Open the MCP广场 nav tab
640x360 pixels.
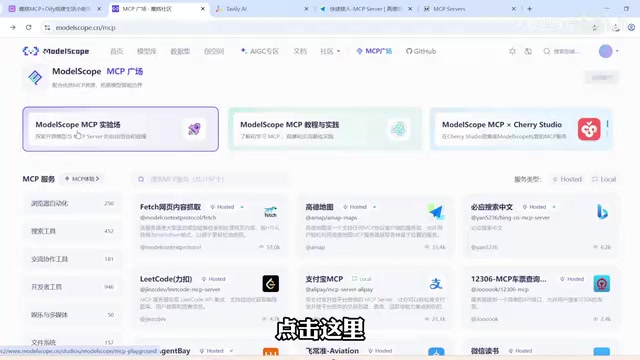374,51
